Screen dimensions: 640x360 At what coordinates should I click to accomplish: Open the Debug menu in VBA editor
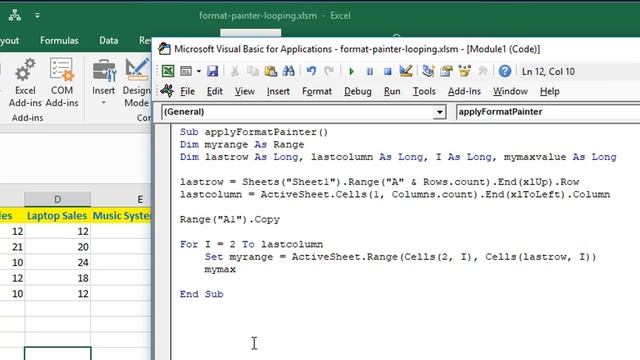(358, 91)
